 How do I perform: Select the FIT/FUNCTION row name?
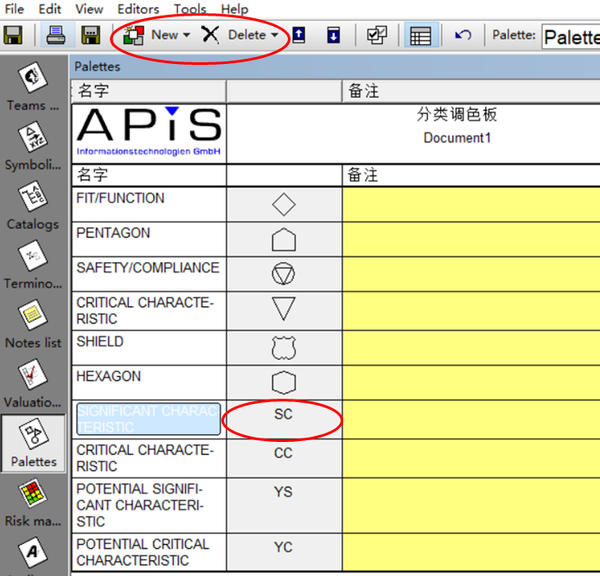coord(120,198)
